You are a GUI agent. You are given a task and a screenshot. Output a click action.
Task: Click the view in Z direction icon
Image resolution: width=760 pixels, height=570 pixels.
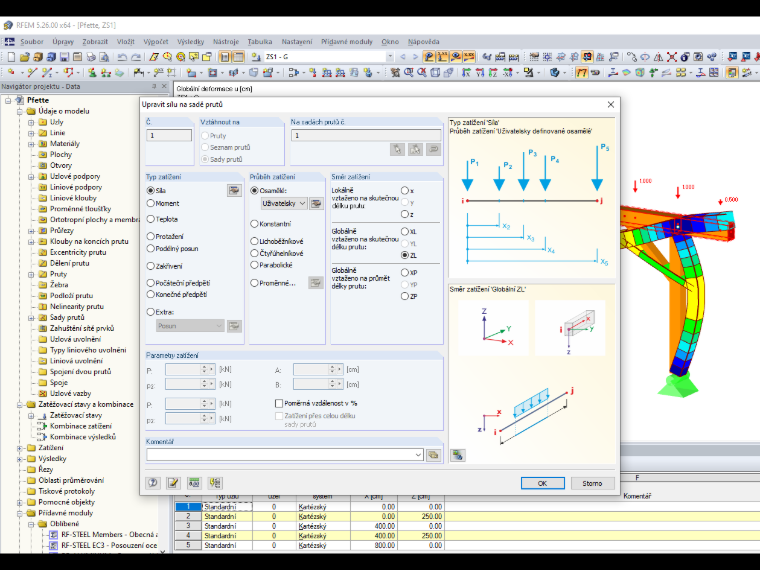click(x=493, y=73)
